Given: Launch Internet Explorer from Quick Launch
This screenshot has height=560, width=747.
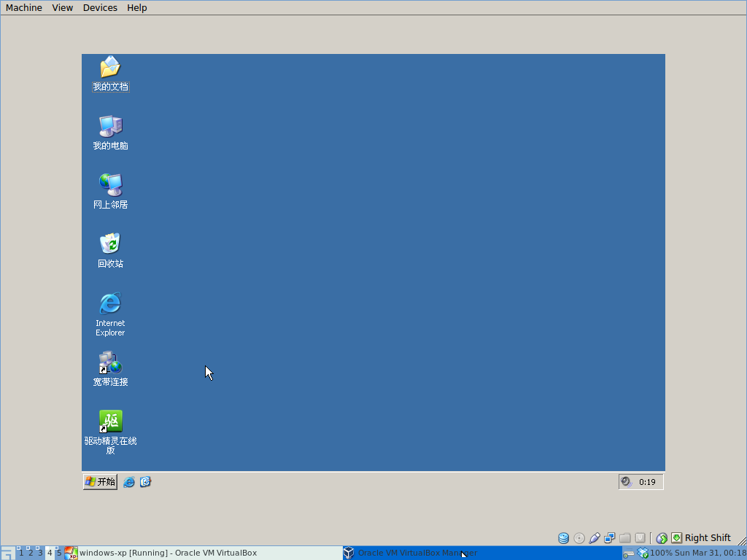Looking at the screenshot, I should 128,482.
